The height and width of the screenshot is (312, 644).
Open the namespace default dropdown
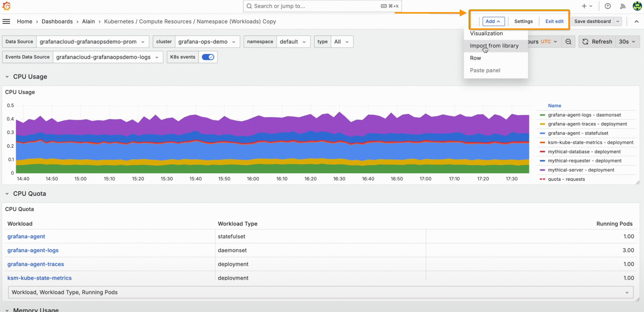click(293, 42)
